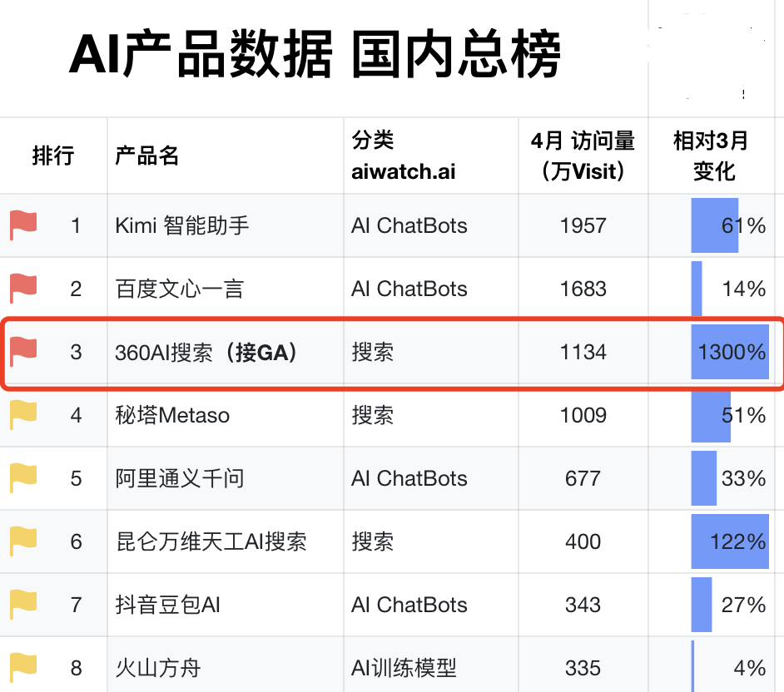The height and width of the screenshot is (692, 784).
Task: Click the AI训练模型 category cell
Action: 404,668
